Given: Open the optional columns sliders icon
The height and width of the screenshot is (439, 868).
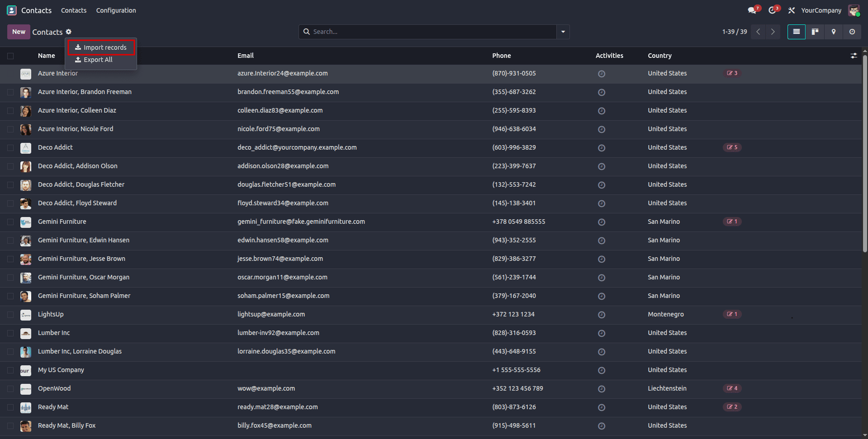Looking at the screenshot, I should pos(854,56).
